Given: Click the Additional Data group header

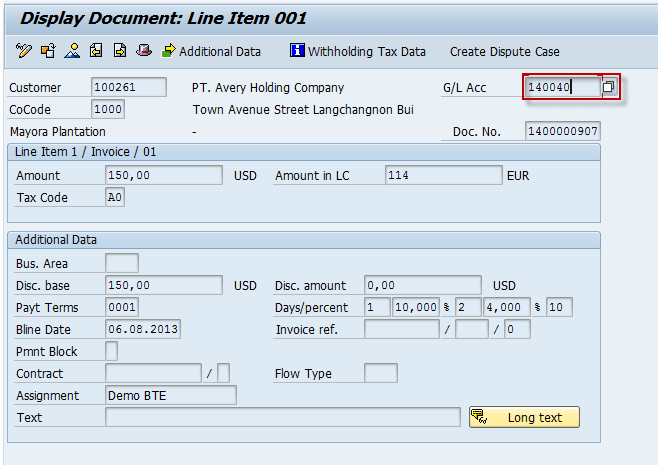Looking at the screenshot, I should 56,240.
